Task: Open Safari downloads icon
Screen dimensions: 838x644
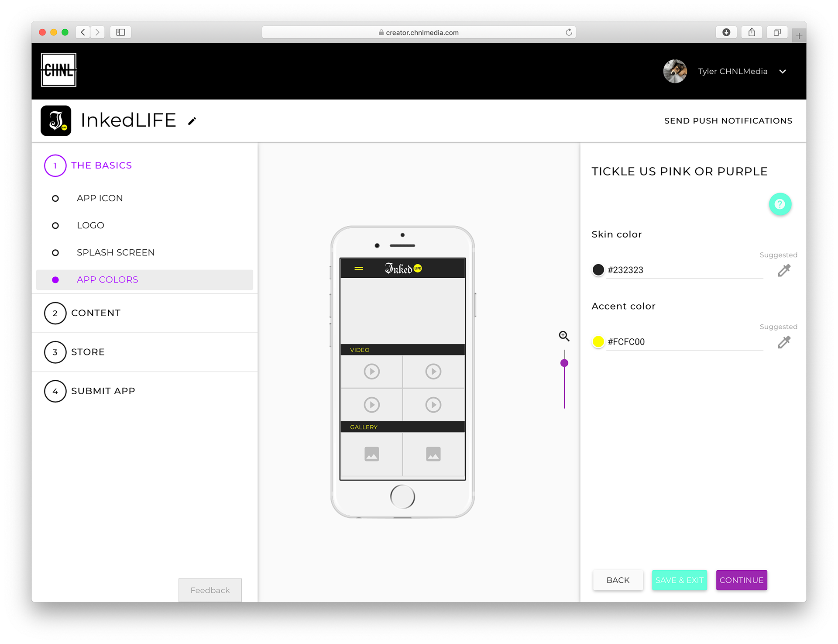Action: coord(726,32)
